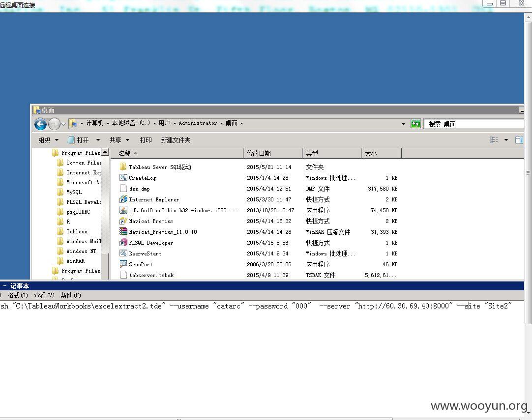
Task: Select the jdk-6u10 installer icon
Action: (123, 210)
